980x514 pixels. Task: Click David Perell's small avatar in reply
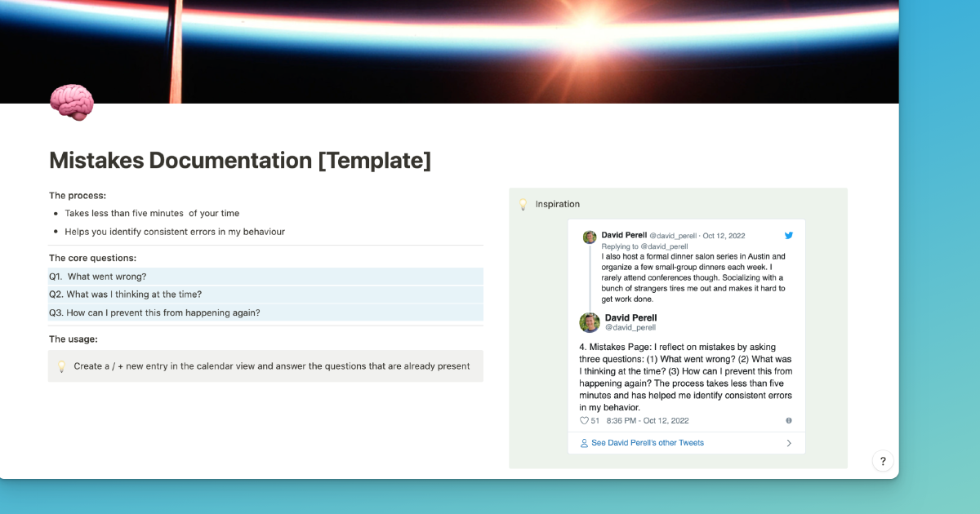pyautogui.click(x=590, y=237)
